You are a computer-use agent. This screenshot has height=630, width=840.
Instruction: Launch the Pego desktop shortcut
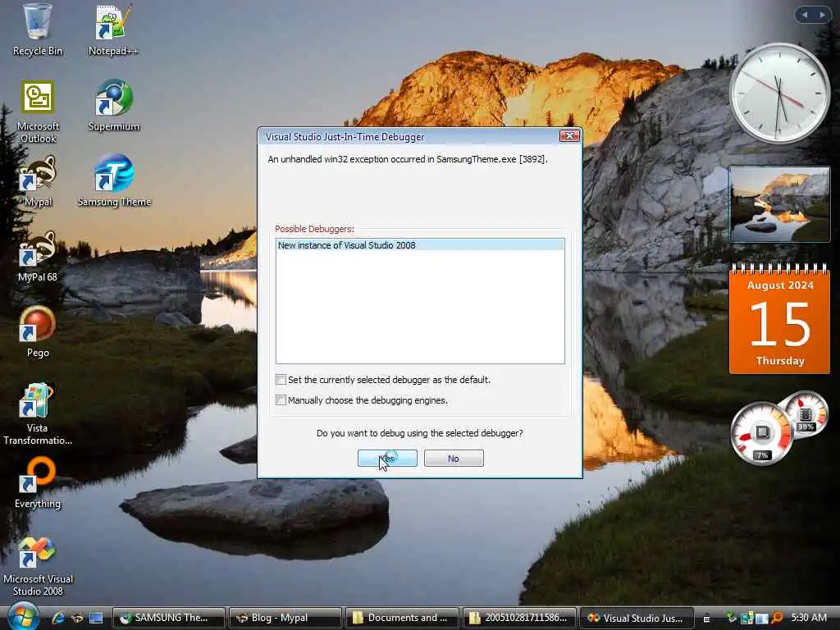click(38, 331)
